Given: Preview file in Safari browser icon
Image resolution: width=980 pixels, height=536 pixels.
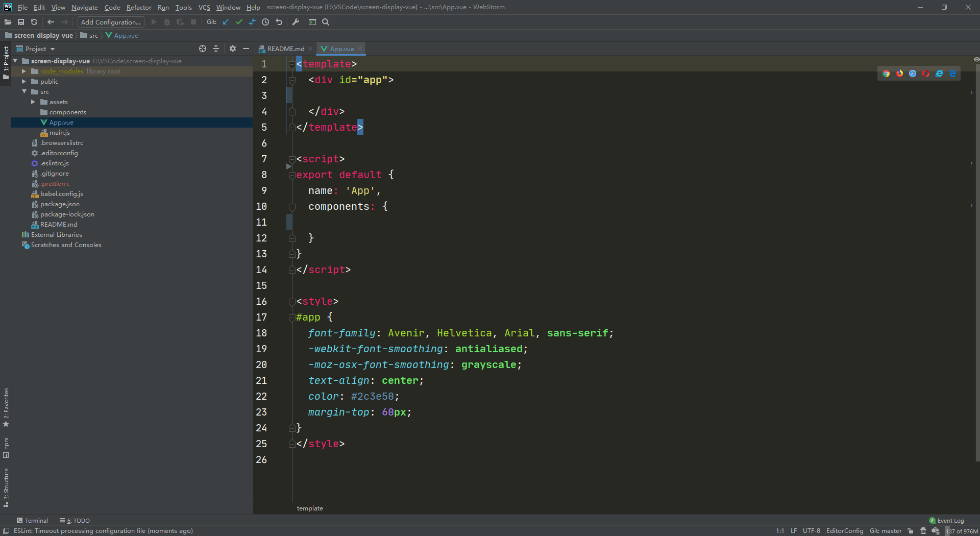Looking at the screenshot, I should point(913,74).
